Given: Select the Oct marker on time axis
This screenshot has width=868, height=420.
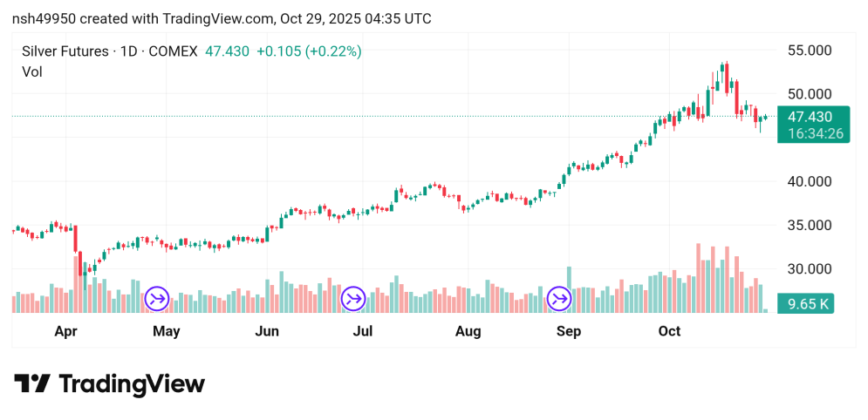Looking at the screenshot, I should point(669,331).
